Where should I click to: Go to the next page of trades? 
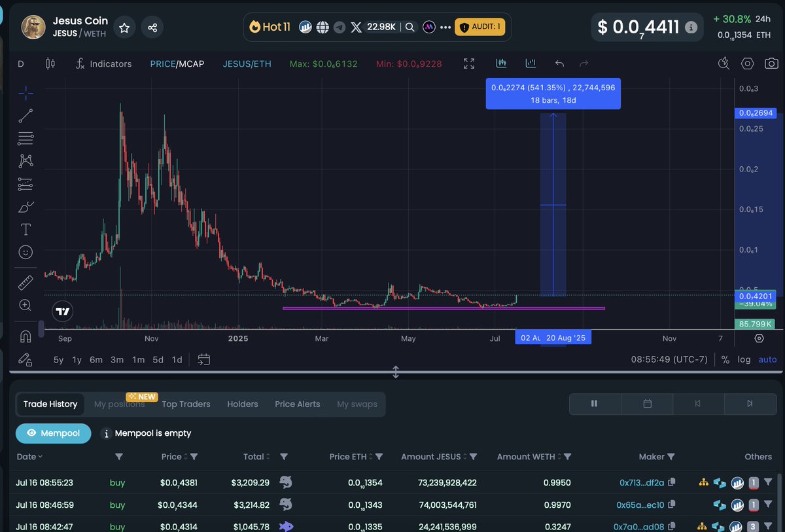(750, 404)
